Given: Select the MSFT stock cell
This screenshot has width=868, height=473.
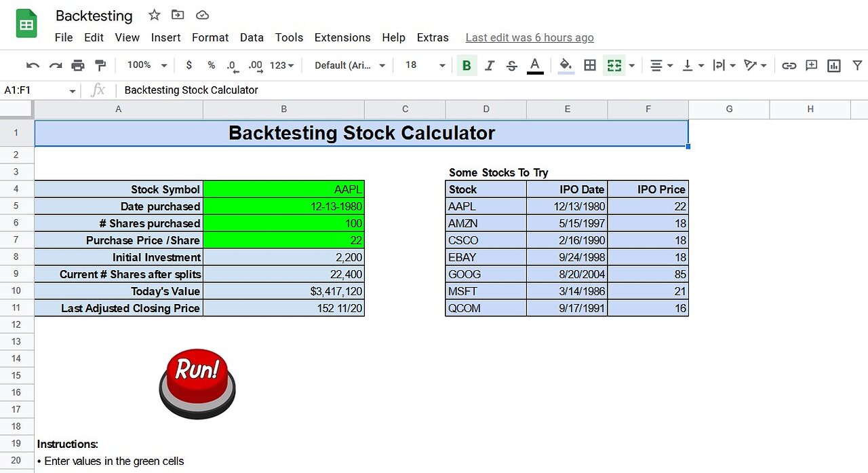Looking at the screenshot, I should 486,291.
